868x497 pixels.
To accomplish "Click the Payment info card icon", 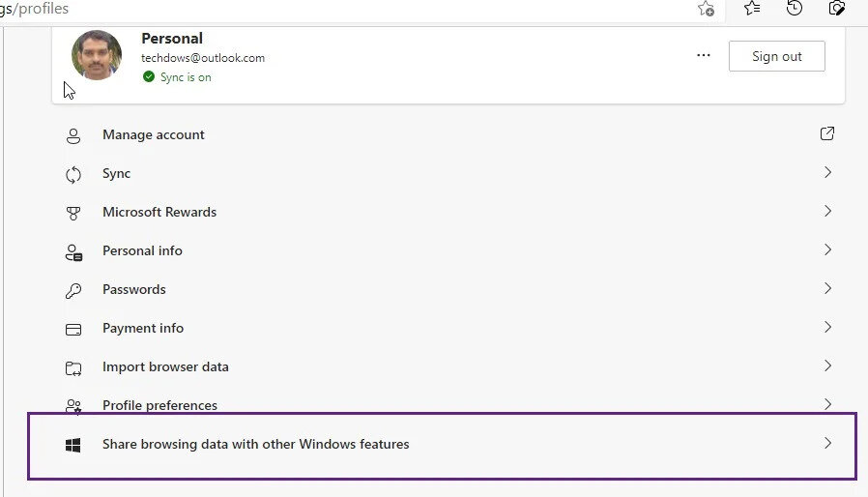I will [x=73, y=330].
